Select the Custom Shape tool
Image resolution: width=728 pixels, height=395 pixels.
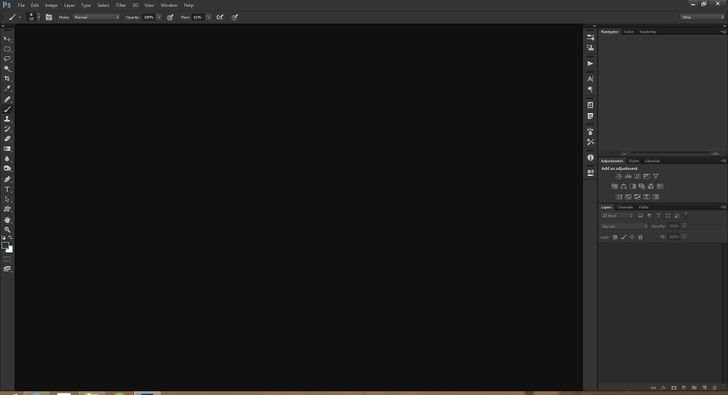tap(7, 209)
